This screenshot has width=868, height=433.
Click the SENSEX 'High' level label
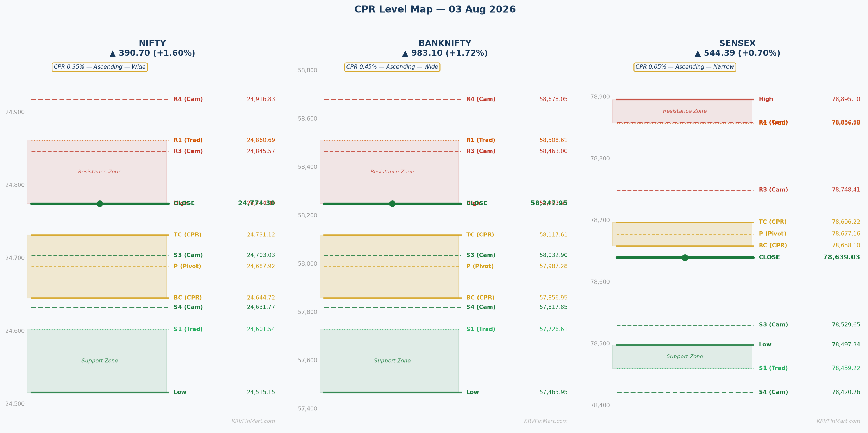coord(766,100)
